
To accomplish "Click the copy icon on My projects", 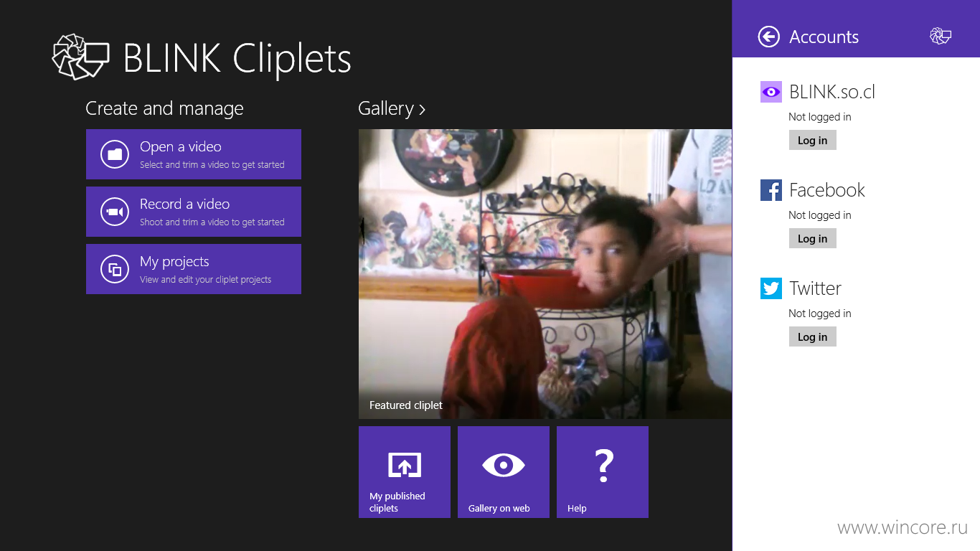I will [115, 269].
